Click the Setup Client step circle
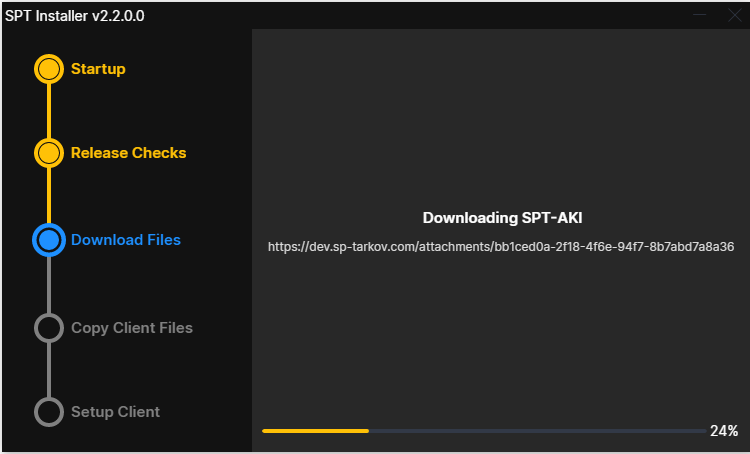This screenshot has height=454, width=750. (49, 412)
